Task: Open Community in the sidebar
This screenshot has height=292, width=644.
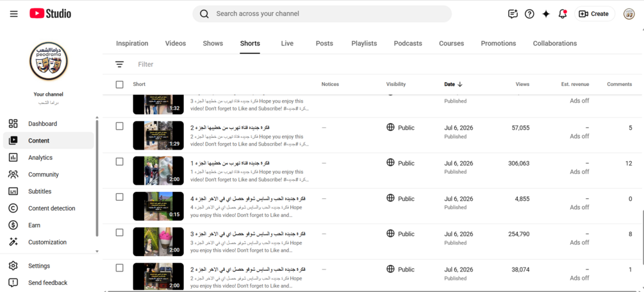Action: pyautogui.click(x=49, y=175)
